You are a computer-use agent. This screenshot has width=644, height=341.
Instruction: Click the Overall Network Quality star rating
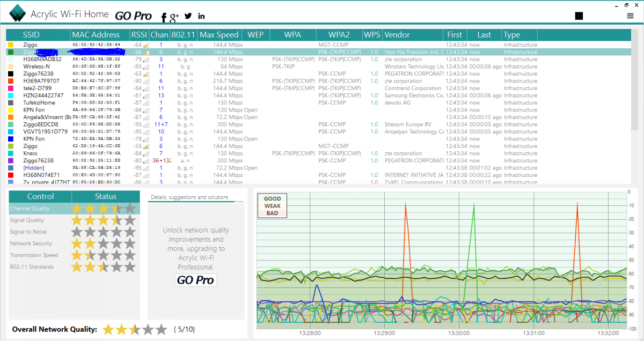pyautogui.click(x=135, y=329)
